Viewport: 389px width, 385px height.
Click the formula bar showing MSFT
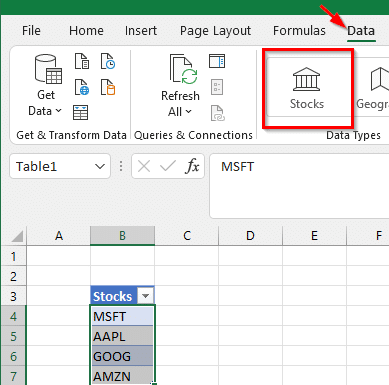click(299, 186)
